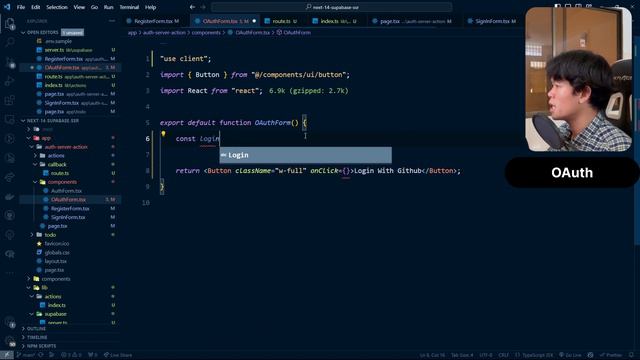Click the Prettier status bar item
The height and width of the screenshot is (360, 640).
(611, 355)
